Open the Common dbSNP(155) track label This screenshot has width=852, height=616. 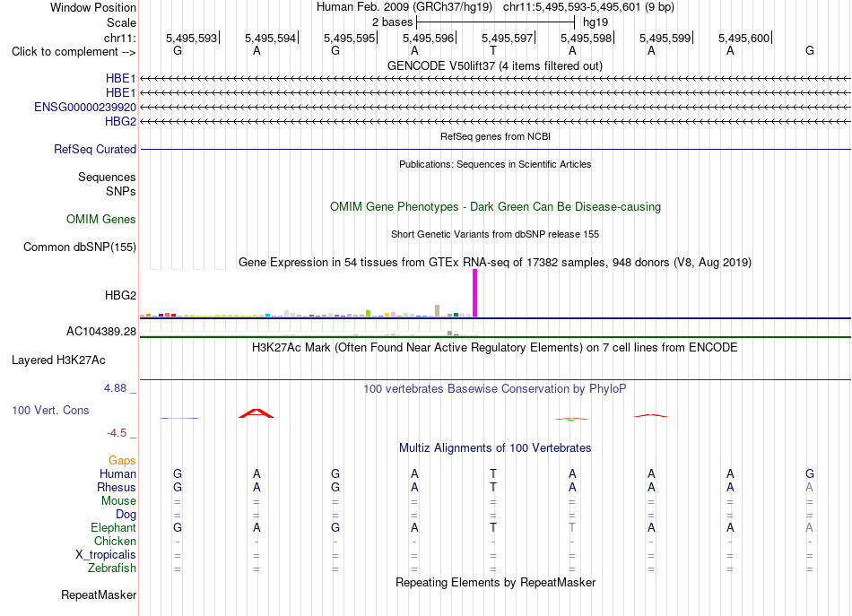(79, 247)
